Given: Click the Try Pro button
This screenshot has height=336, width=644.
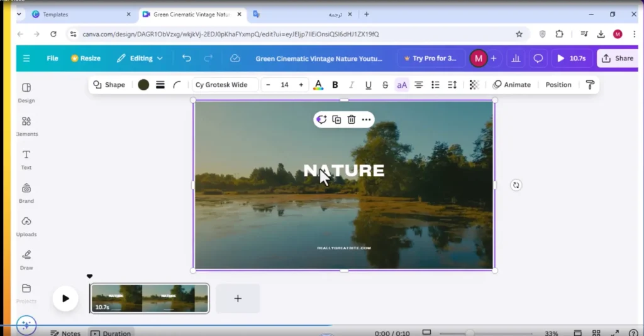Looking at the screenshot, I should click(430, 58).
